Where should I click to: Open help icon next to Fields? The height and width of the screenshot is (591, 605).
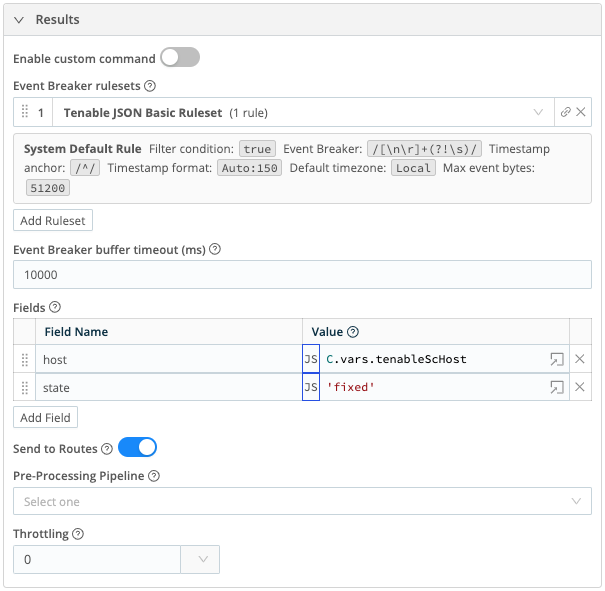pyautogui.click(x=55, y=307)
